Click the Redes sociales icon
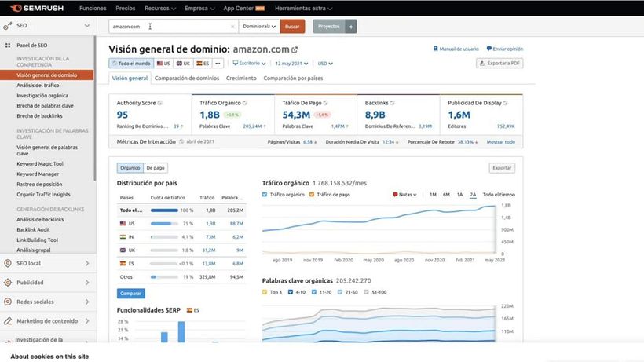 [x=8, y=302]
